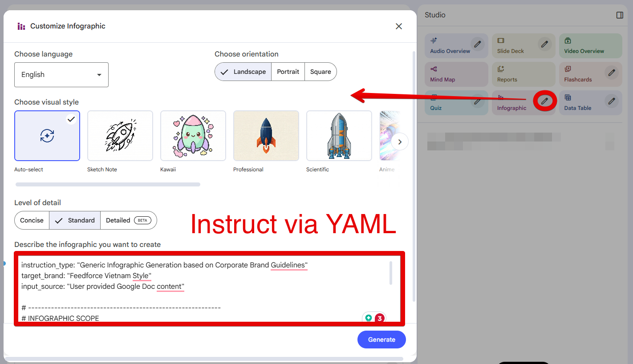Viewport: 633px width, 364px height.
Task: Show more visual styles with the arrow
Action: coord(400,142)
